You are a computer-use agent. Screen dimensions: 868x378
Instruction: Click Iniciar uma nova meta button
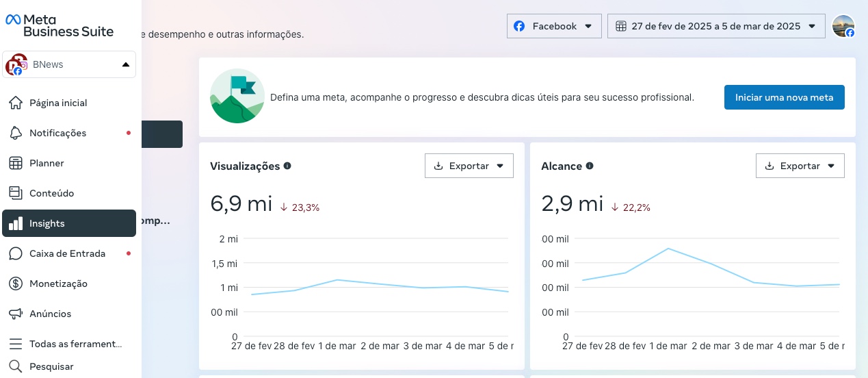(785, 97)
